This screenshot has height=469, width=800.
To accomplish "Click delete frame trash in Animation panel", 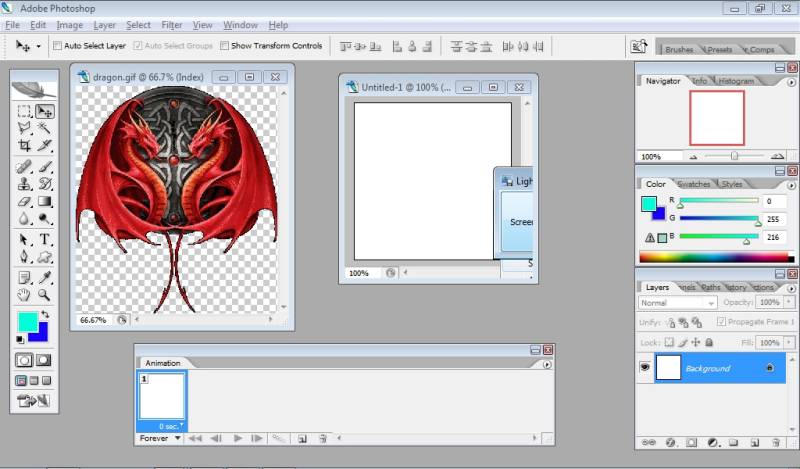I will [322, 438].
